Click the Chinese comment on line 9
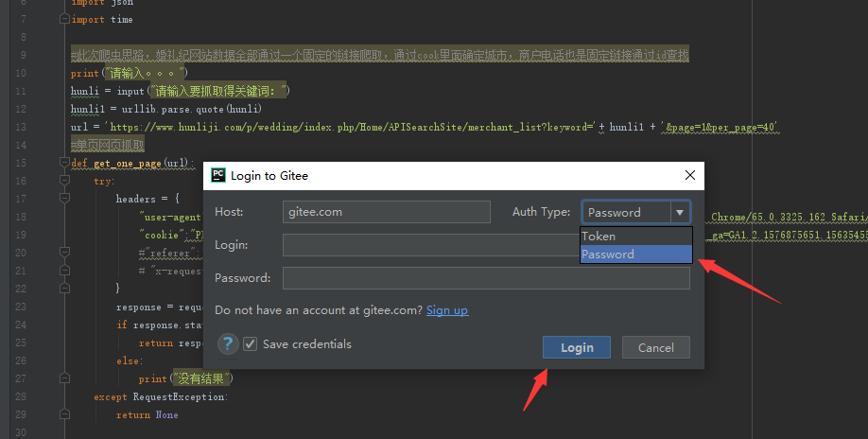868x439 pixels. pyautogui.click(x=380, y=55)
